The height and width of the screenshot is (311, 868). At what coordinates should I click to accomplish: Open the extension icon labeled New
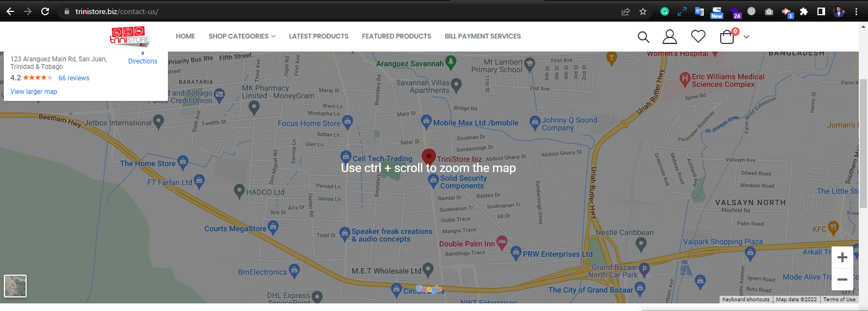717,12
